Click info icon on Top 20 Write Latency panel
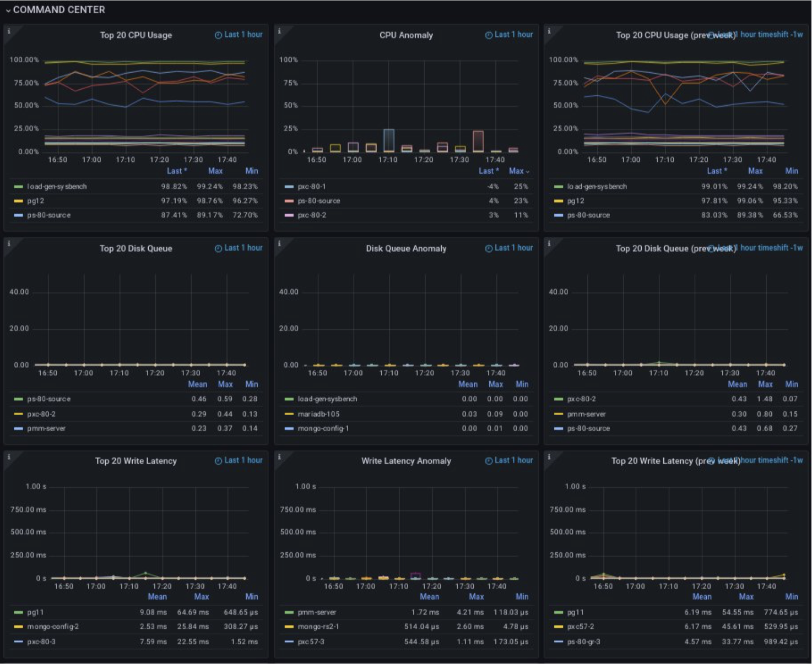The height and width of the screenshot is (664, 812). click(9, 456)
